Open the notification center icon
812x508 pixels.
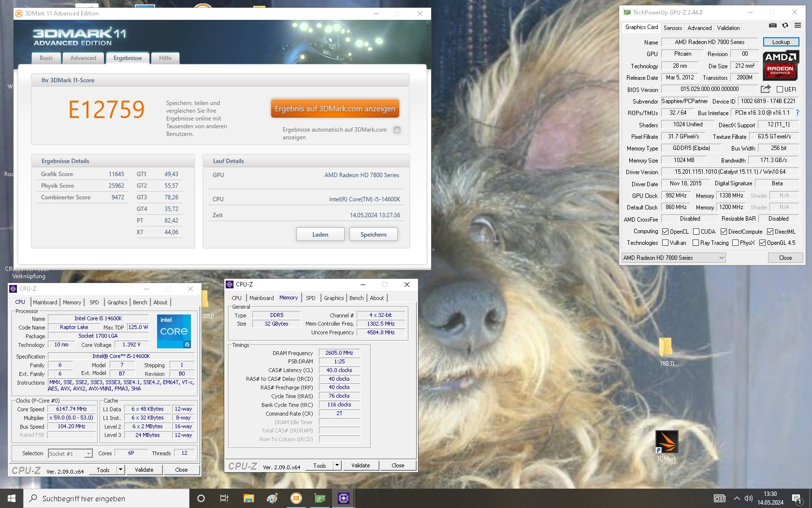click(797, 498)
